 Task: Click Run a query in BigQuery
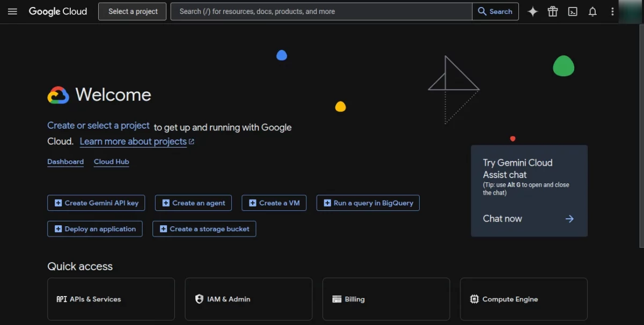(368, 203)
